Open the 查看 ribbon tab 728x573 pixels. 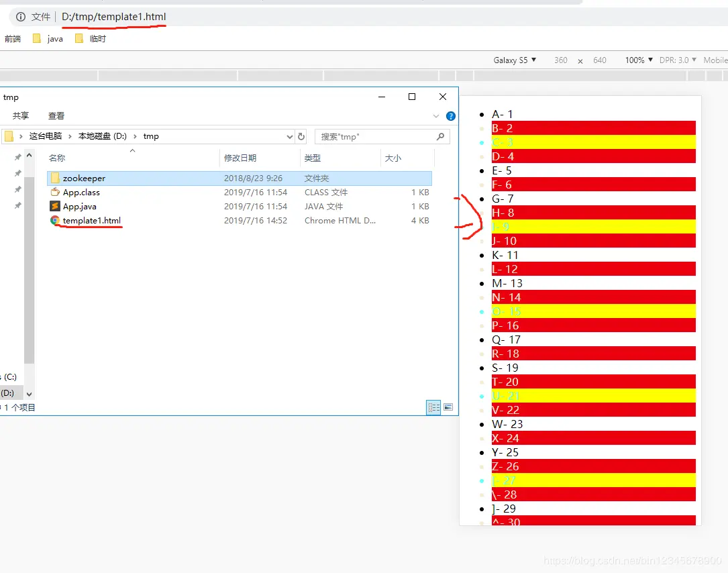[56, 115]
